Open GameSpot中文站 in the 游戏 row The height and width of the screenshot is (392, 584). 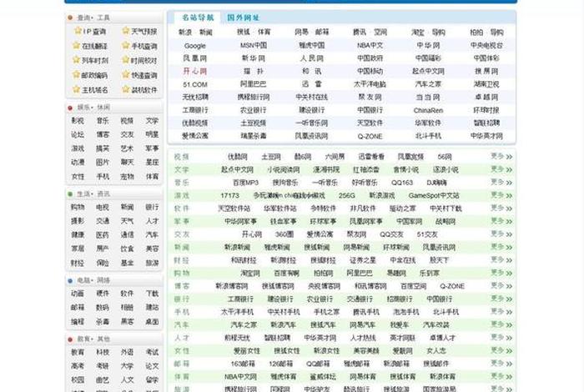434,195
